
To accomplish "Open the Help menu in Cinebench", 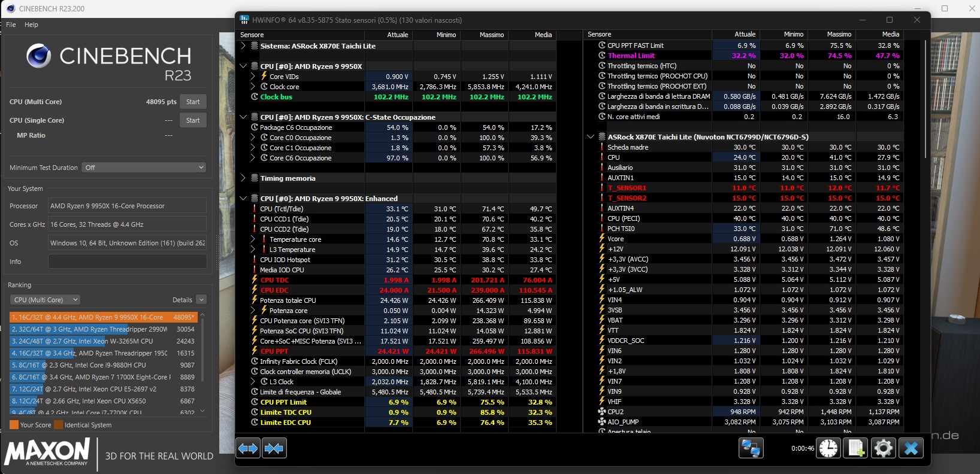I will tap(31, 25).
